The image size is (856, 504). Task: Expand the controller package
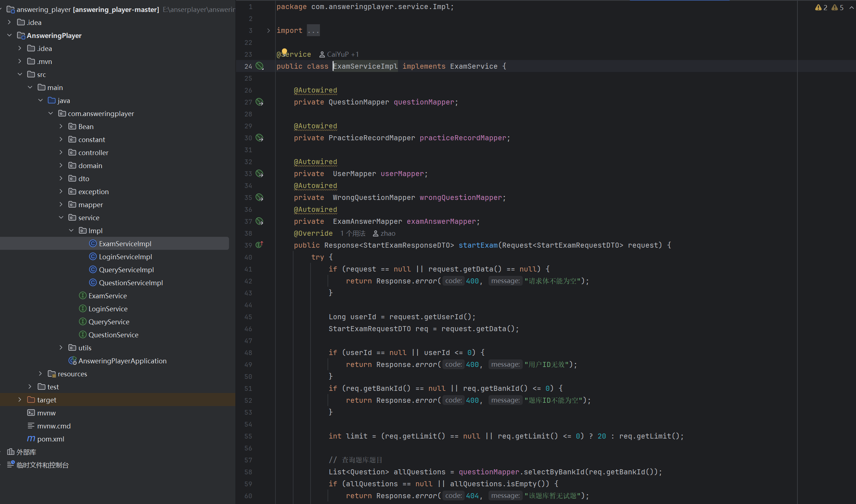point(61,153)
